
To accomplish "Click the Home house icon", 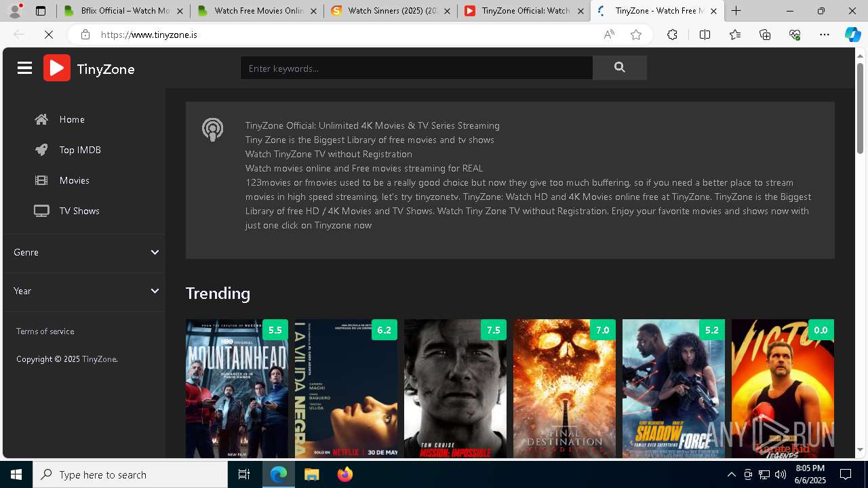I will click(x=41, y=119).
